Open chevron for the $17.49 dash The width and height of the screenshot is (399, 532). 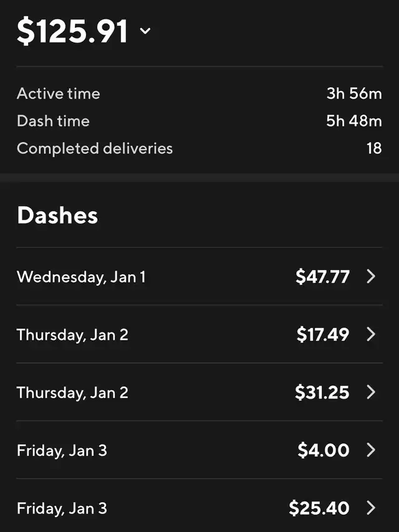coord(371,334)
